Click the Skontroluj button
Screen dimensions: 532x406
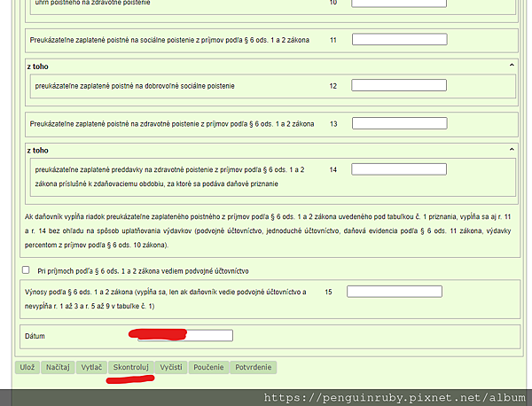pos(130,367)
